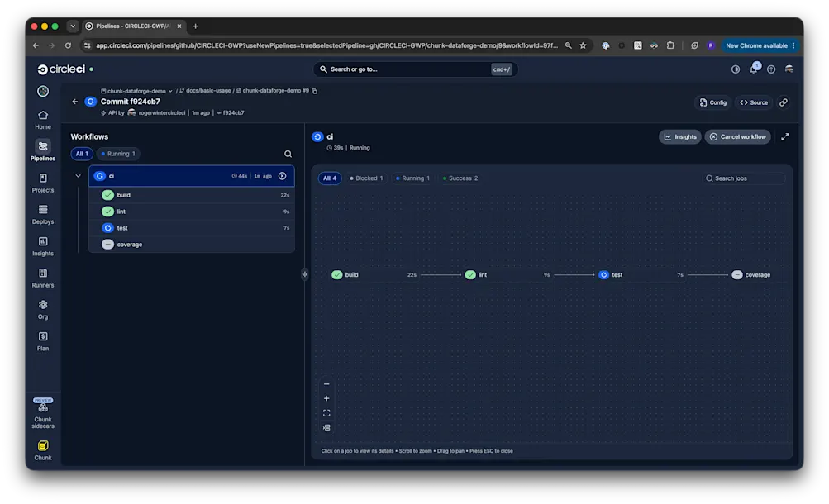Open the chunk-dataforge-demo project dropdown
The height and width of the screenshot is (504, 829).
click(137, 91)
